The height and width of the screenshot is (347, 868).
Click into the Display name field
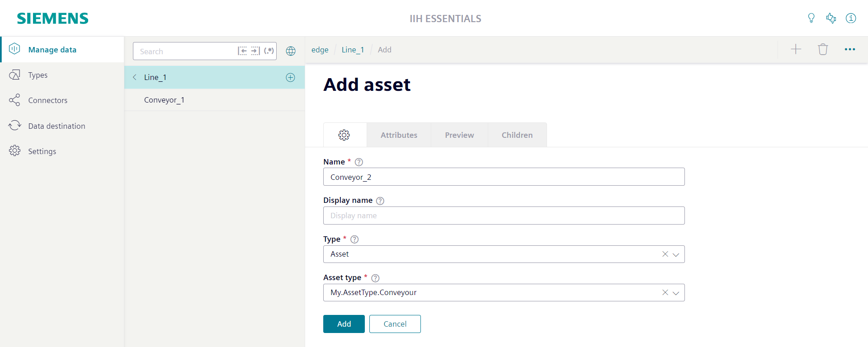point(504,216)
